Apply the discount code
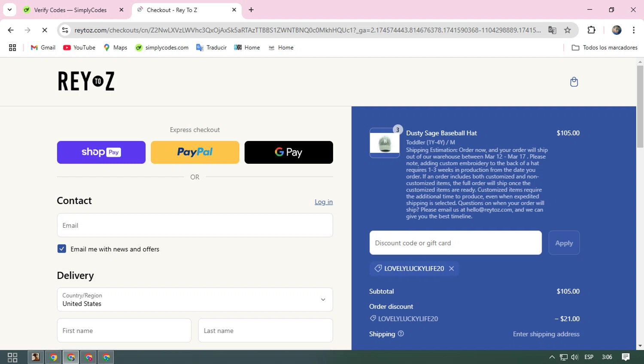The height and width of the screenshot is (364, 644). (564, 243)
